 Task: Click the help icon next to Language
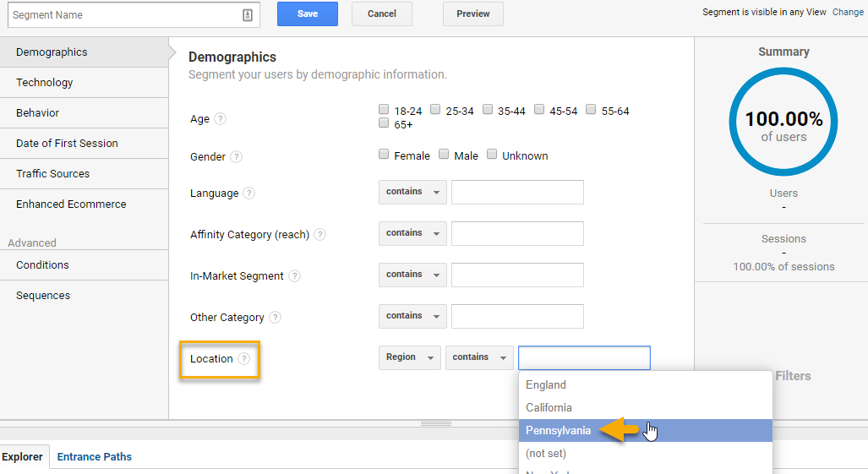click(x=248, y=193)
